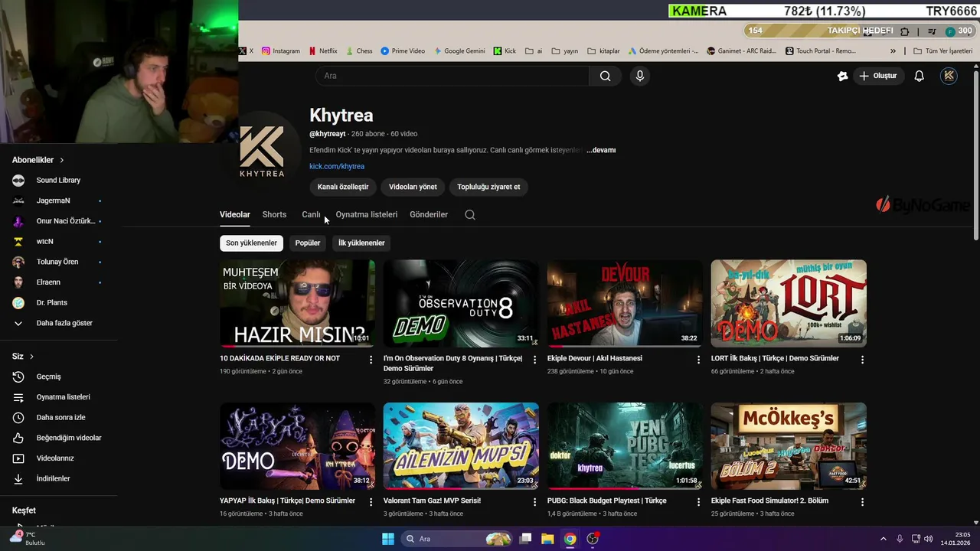This screenshot has width=980, height=551.
Task: Click Kanalı özelleştir button
Action: pos(343,187)
